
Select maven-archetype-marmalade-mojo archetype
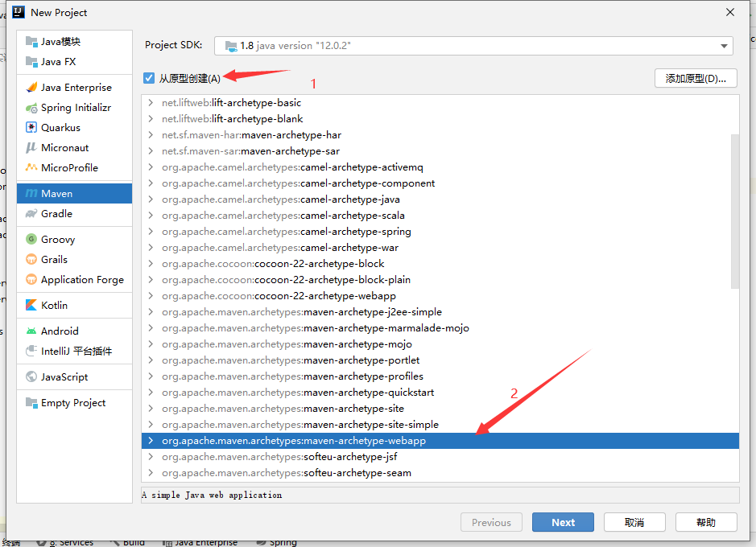click(x=440, y=328)
